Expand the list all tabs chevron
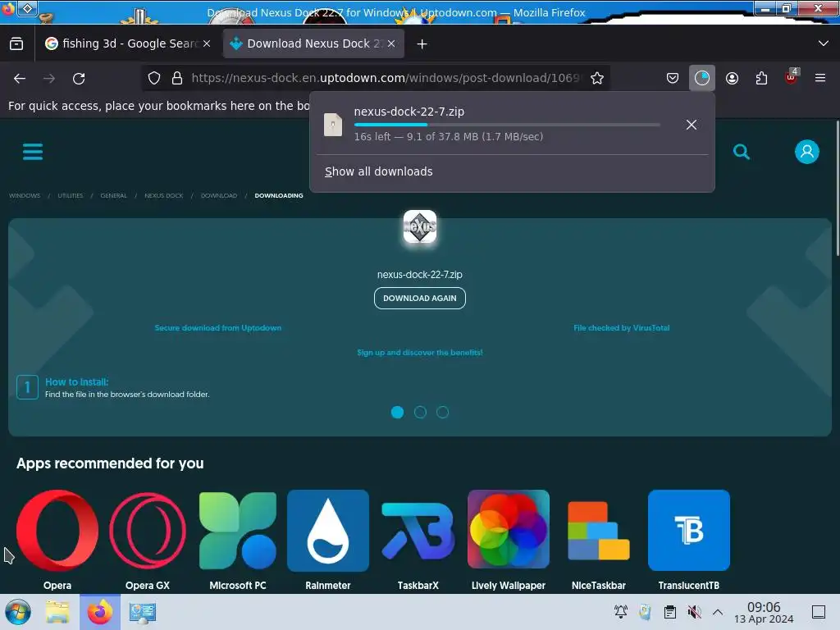840x630 pixels. click(x=824, y=43)
